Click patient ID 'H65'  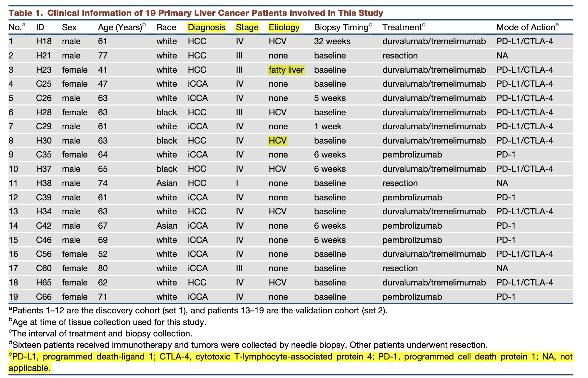44,283
